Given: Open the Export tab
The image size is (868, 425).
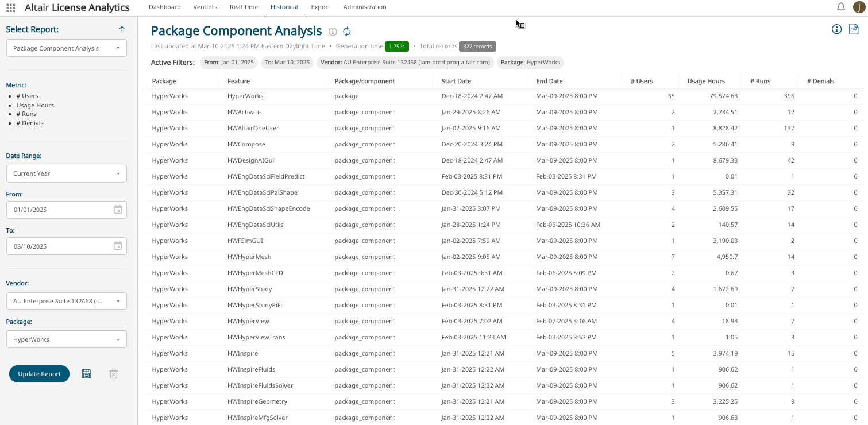Looking at the screenshot, I should pos(321,7).
